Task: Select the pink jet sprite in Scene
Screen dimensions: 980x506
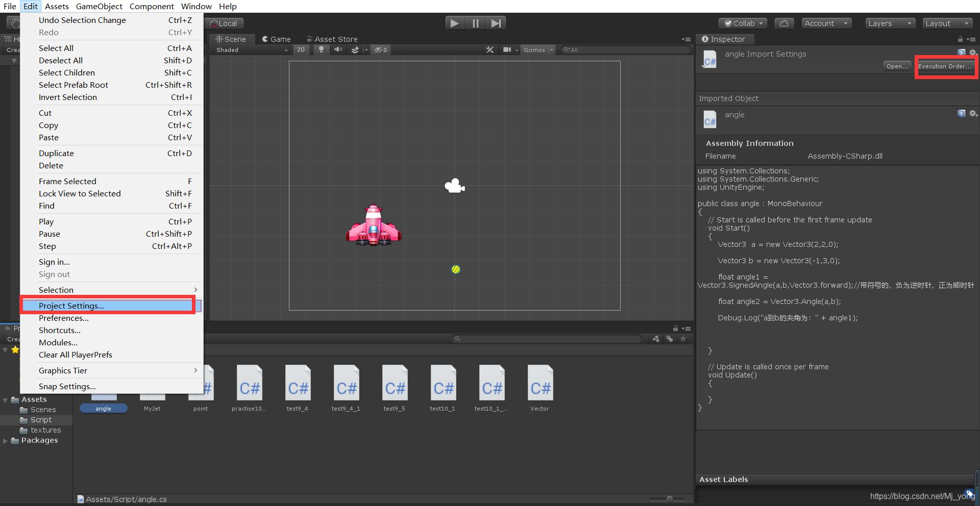Action: pyautogui.click(x=374, y=225)
